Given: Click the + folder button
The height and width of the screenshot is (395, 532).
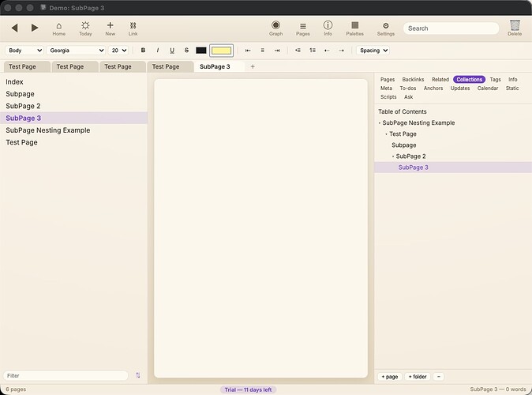Looking at the screenshot, I should coord(418,376).
